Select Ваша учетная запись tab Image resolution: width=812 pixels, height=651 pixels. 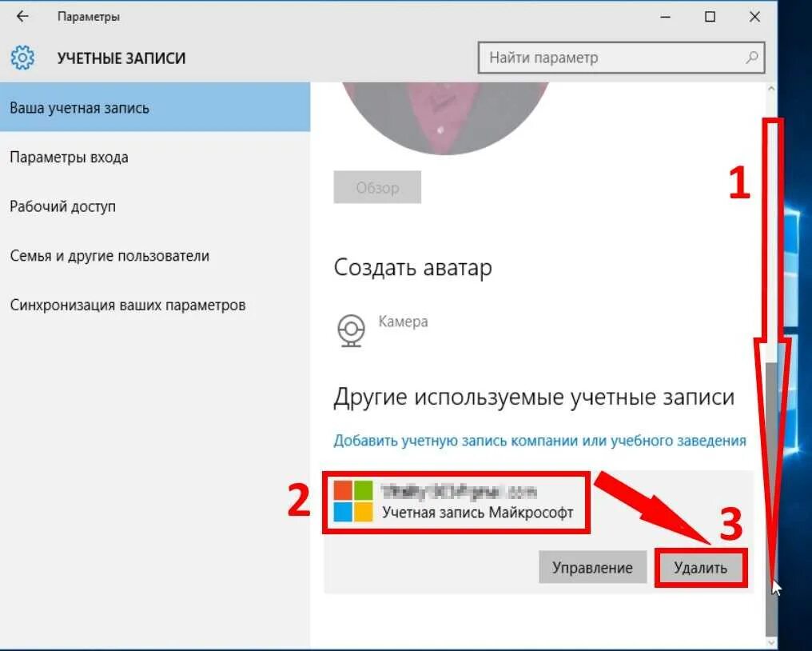[155, 108]
